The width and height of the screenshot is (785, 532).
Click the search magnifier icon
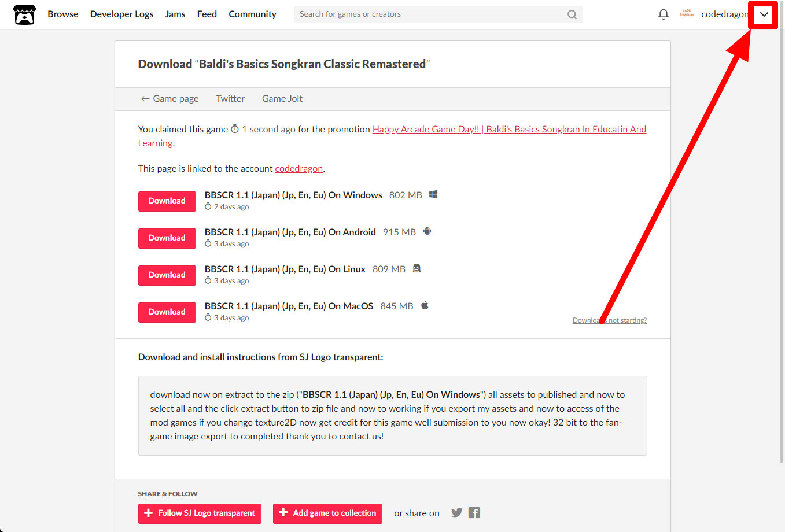[572, 14]
